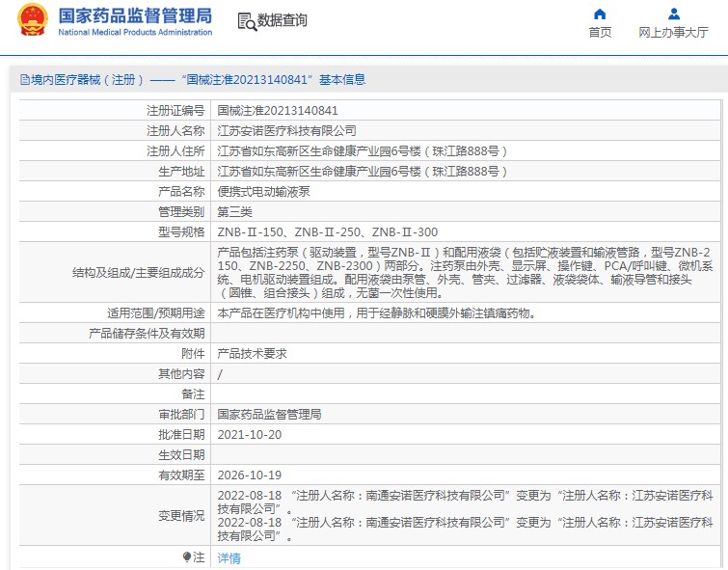Viewport: 728px width, 570px height.
Task: Click approving department value 国家药品监督管理局
Action: click(x=269, y=415)
